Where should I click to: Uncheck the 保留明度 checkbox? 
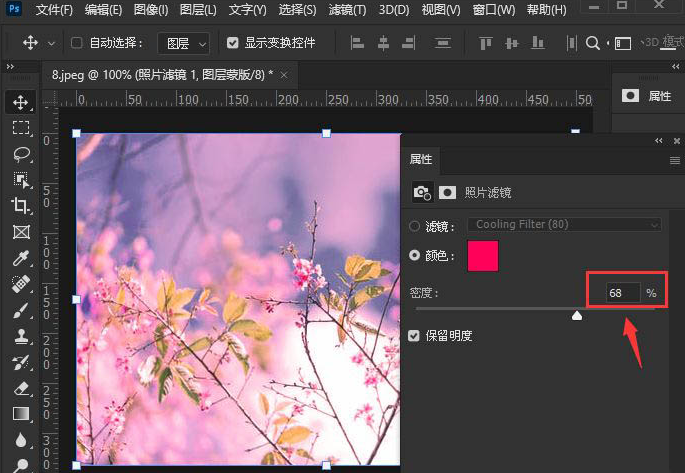point(415,335)
